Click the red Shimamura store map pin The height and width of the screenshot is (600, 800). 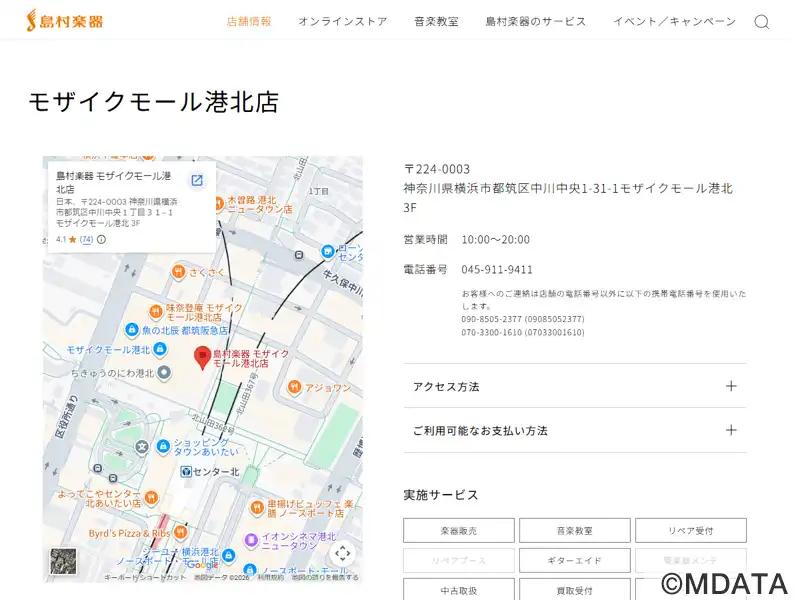(x=202, y=357)
